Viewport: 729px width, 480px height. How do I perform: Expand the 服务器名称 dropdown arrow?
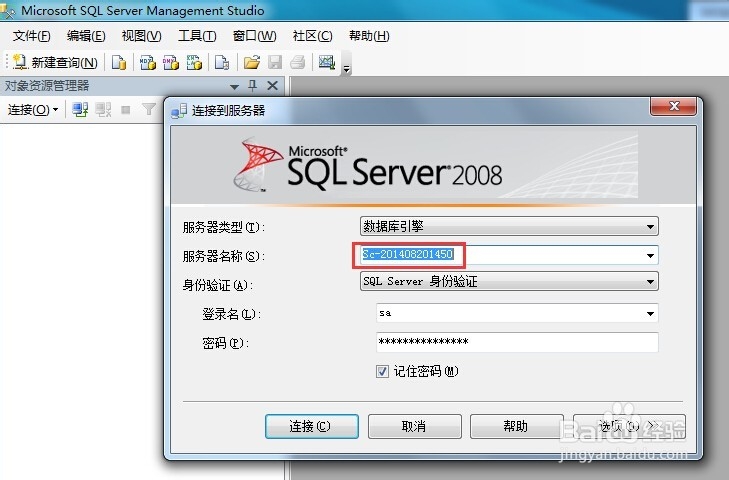pyautogui.click(x=650, y=255)
